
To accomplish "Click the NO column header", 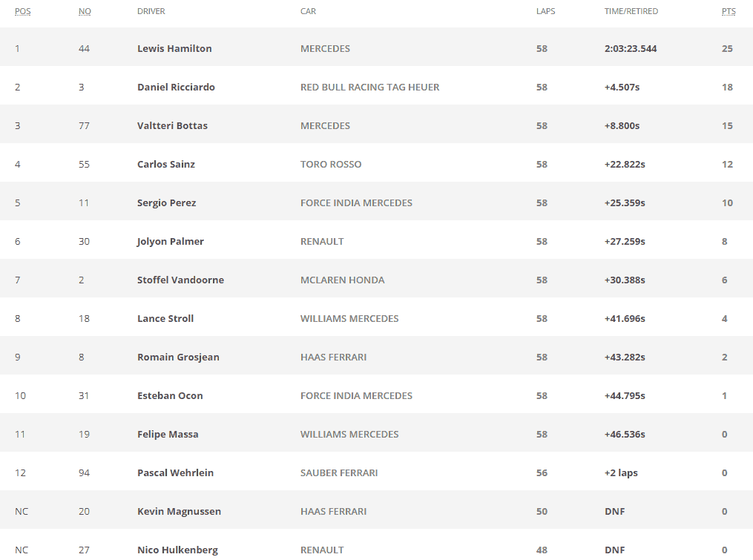I will tap(85, 11).
